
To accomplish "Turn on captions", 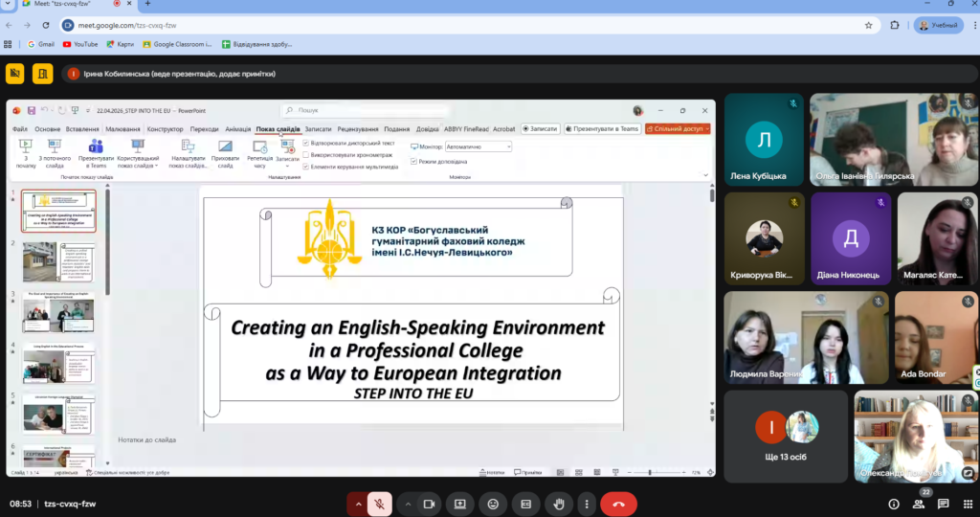I will [x=525, y=504].
